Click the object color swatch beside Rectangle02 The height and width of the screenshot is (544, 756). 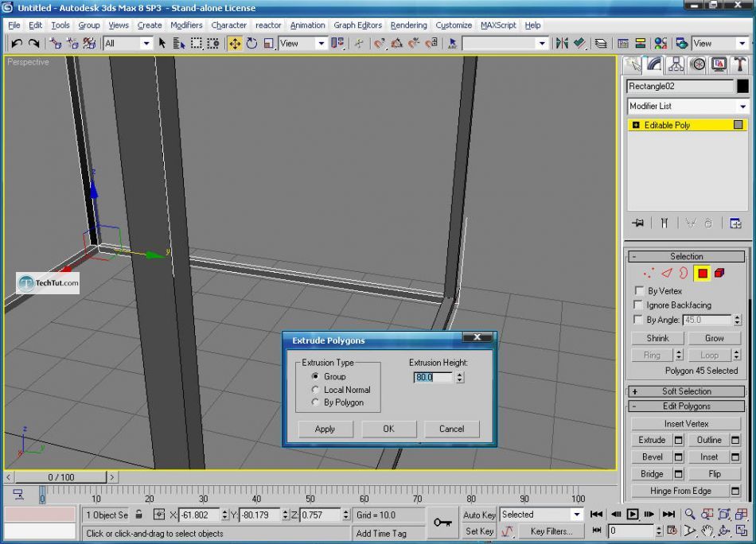coord(742,86)
